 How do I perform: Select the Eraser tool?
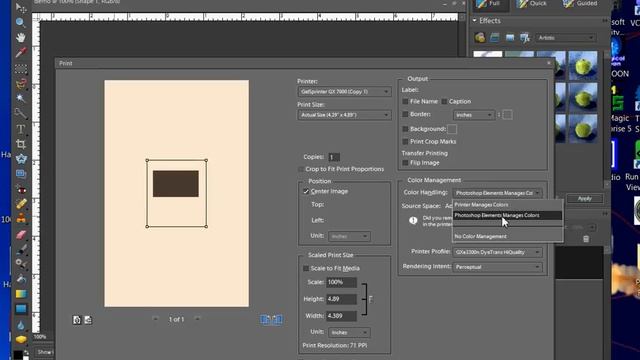[20, 234]
